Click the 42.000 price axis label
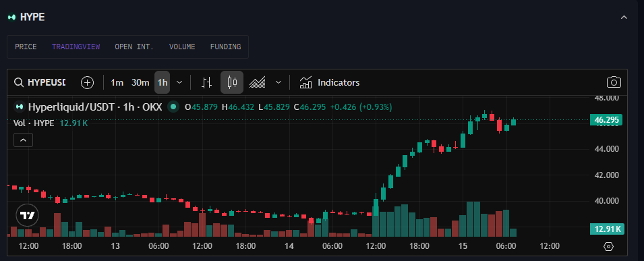This screenshot has height=261, width=644. tap(607, 175)
